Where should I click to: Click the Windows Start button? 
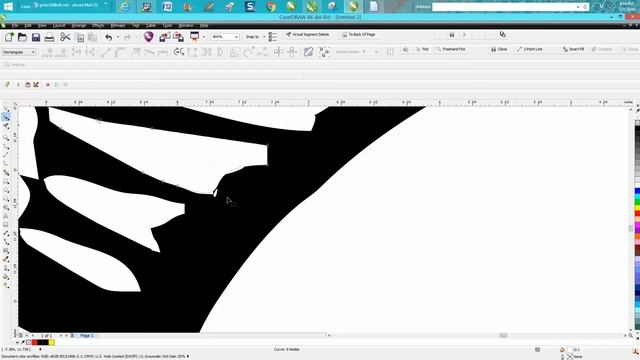8,7
